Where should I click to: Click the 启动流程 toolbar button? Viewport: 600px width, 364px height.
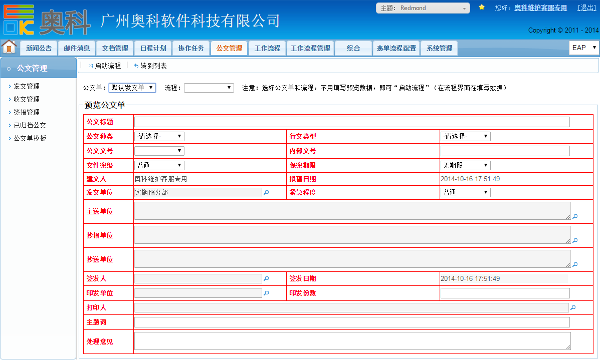click(105, 66)
